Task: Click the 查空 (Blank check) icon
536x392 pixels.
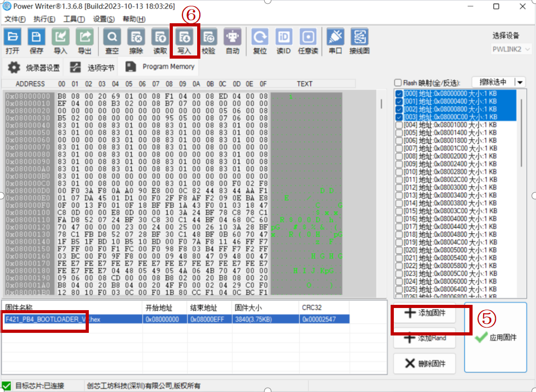Action: coord(112,41)
